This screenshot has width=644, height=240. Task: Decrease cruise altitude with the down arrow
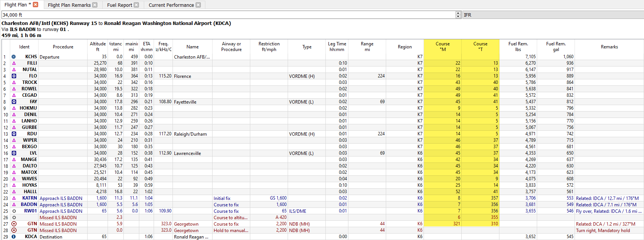click(458, 17)
